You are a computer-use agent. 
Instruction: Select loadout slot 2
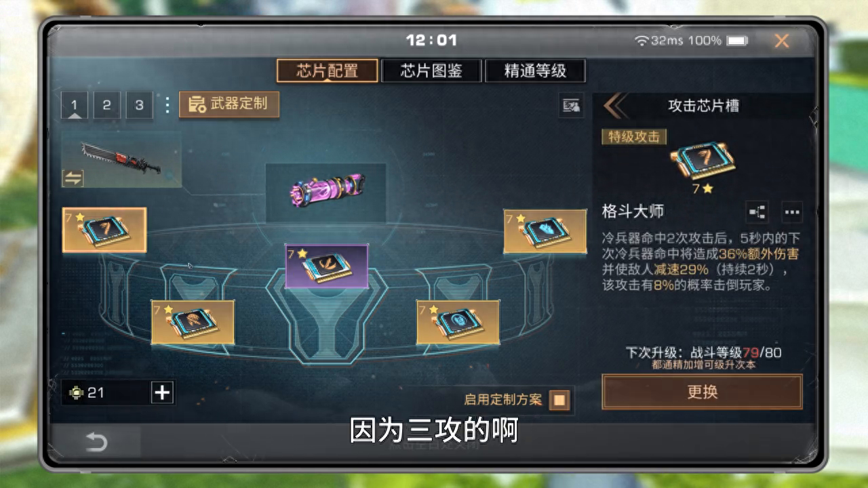[x=106, y=106]
